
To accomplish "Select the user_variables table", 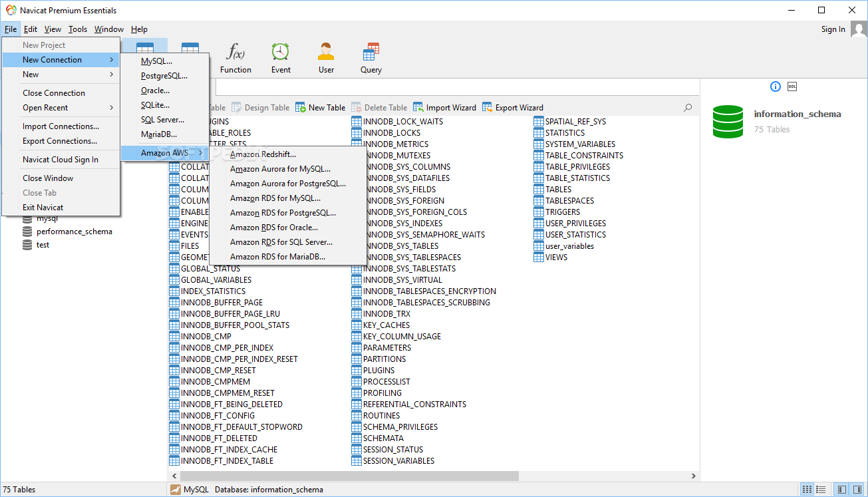I will pos(564,246).
